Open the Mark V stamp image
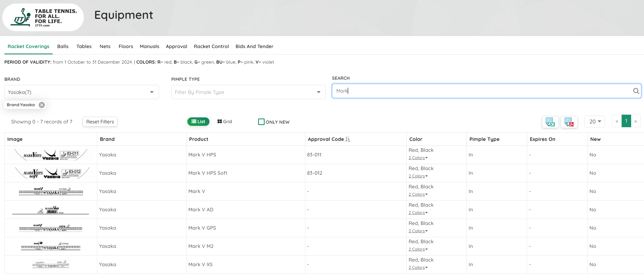 (x=51, y=191)
